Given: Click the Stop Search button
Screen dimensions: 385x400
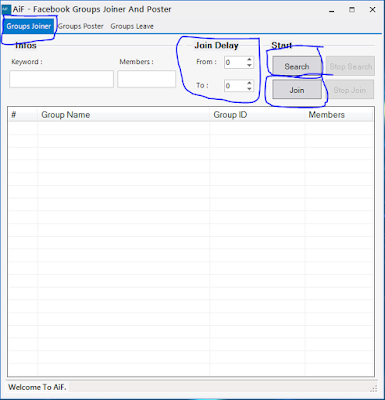Looking at the screenshot, I should (x=350, y=66).
